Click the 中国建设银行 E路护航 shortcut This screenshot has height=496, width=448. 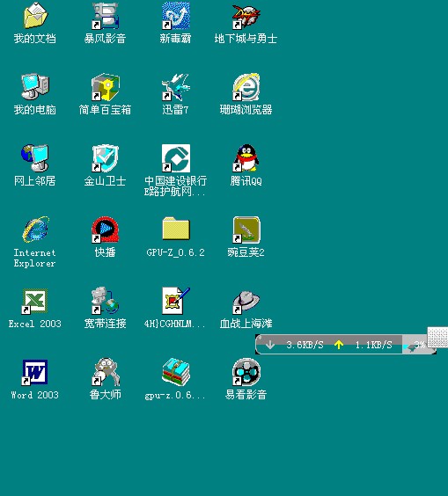(x=176, y=158)
